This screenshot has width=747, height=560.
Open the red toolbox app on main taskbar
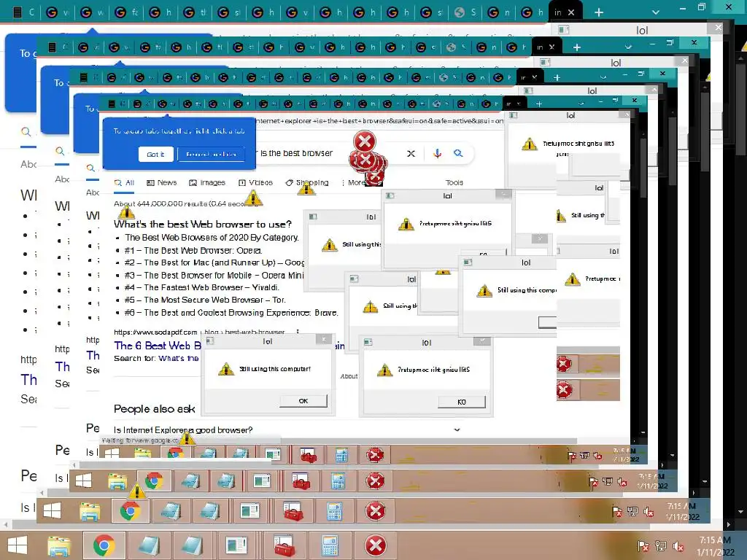point(285,545)
